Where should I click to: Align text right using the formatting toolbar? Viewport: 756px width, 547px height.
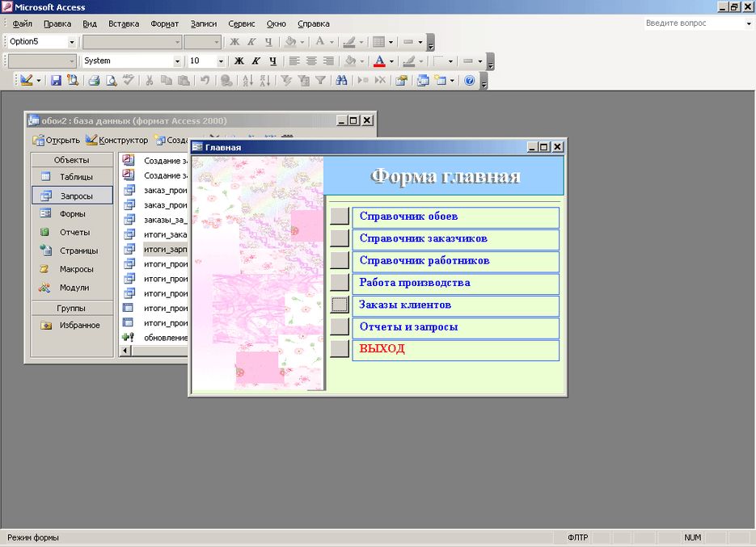pos(328,61)
